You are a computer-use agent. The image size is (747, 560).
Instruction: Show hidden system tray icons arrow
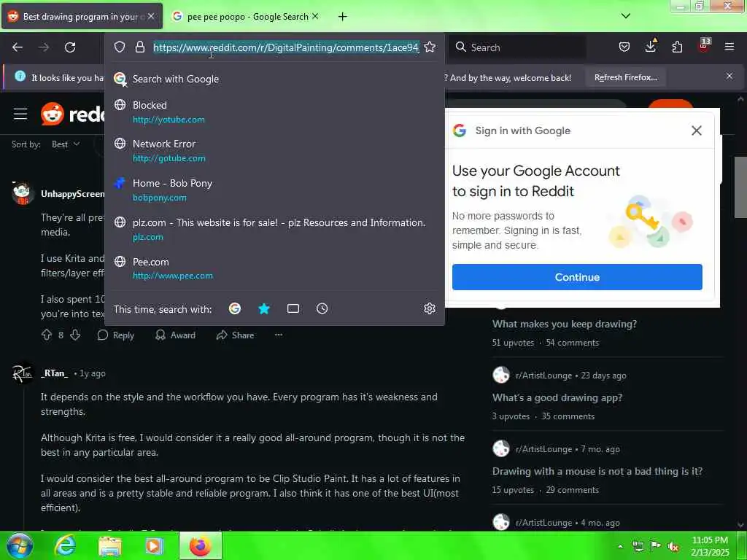coord(620,546)
